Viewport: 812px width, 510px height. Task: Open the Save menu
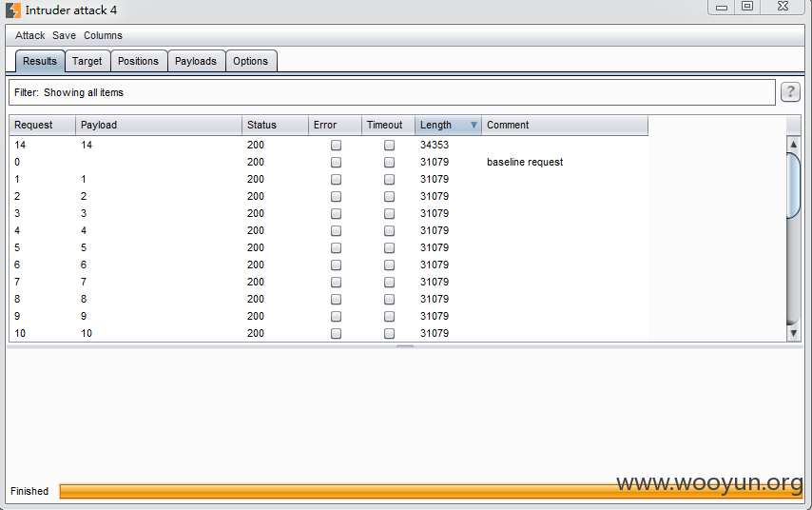(65, 36)
